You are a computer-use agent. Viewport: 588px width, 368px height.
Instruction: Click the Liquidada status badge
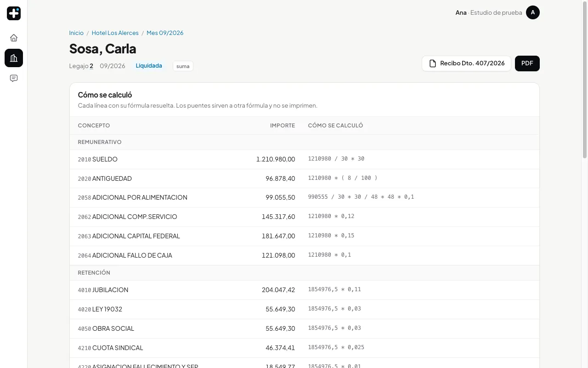point(149,66)
